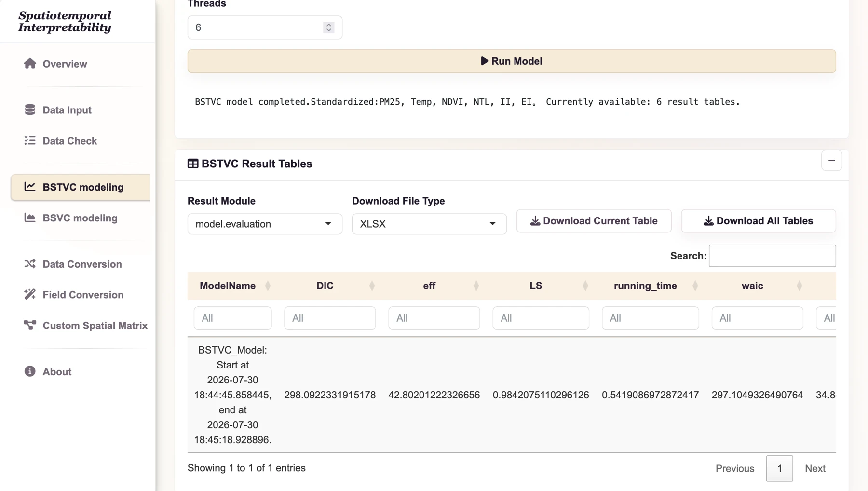Sort table by running_time column arrows
Viewport: 868px width, 491px height.
695,286
